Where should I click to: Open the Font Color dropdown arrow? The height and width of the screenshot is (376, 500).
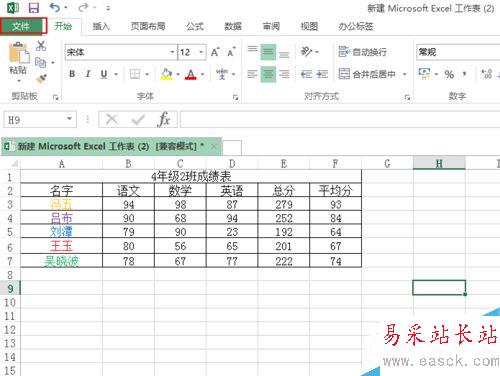202,74
